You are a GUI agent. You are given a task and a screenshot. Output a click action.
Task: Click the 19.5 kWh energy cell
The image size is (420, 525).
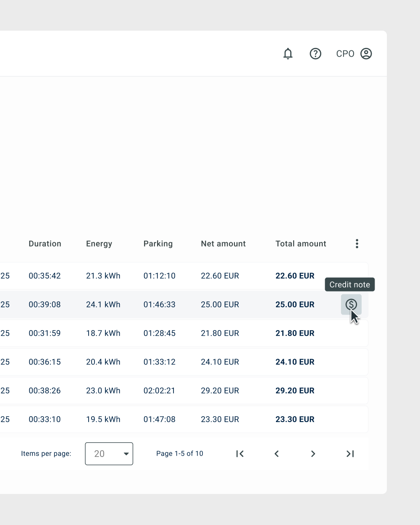[x=103, y=419]
